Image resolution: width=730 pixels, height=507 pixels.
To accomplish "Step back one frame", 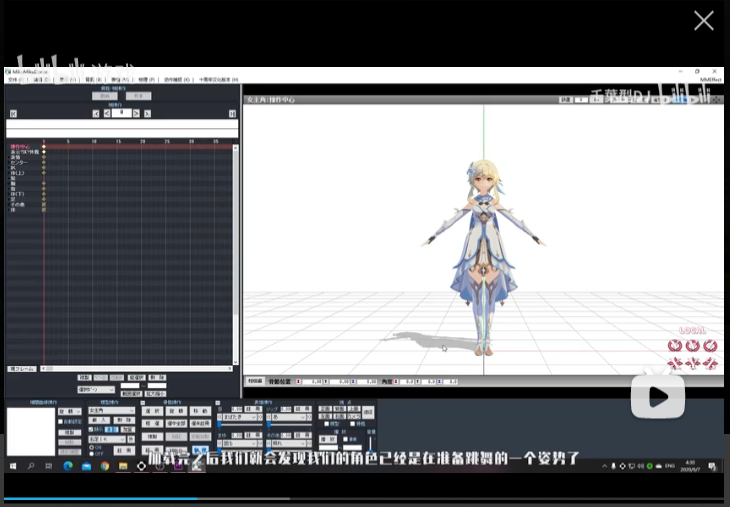I will (x=107, y=114).
